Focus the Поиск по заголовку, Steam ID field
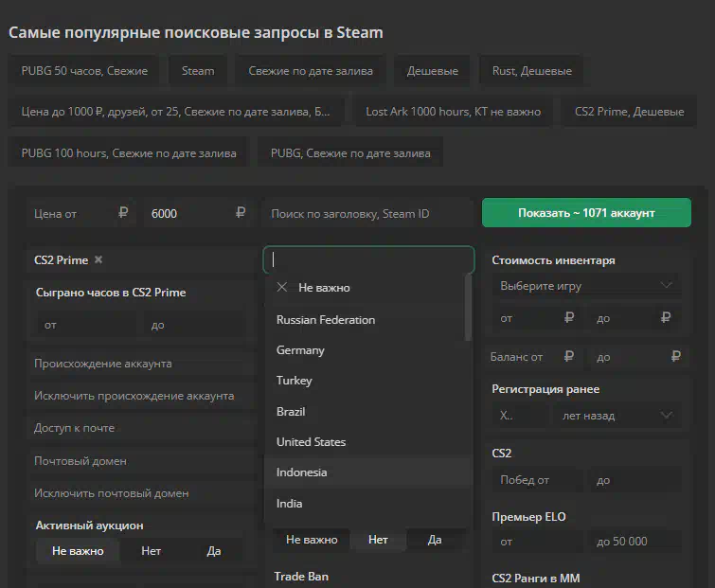Screen dimensions: 715x588 [x=368, y=213]
